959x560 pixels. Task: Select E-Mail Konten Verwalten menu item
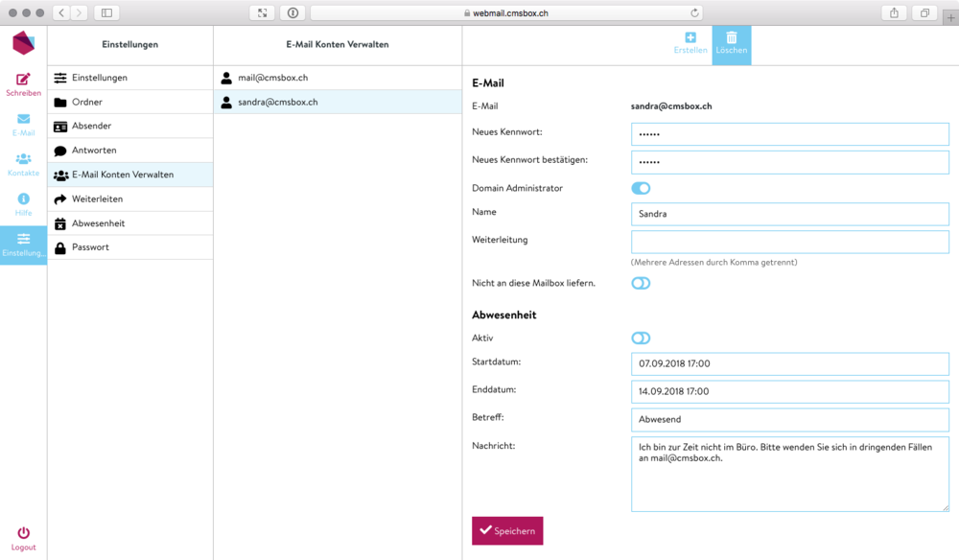(130, 175)
